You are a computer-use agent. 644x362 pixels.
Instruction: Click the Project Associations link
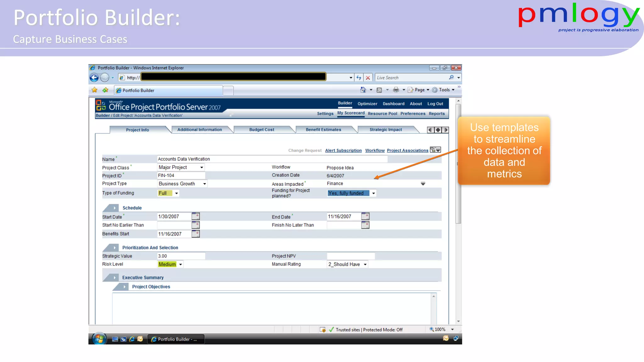(408, 151)
